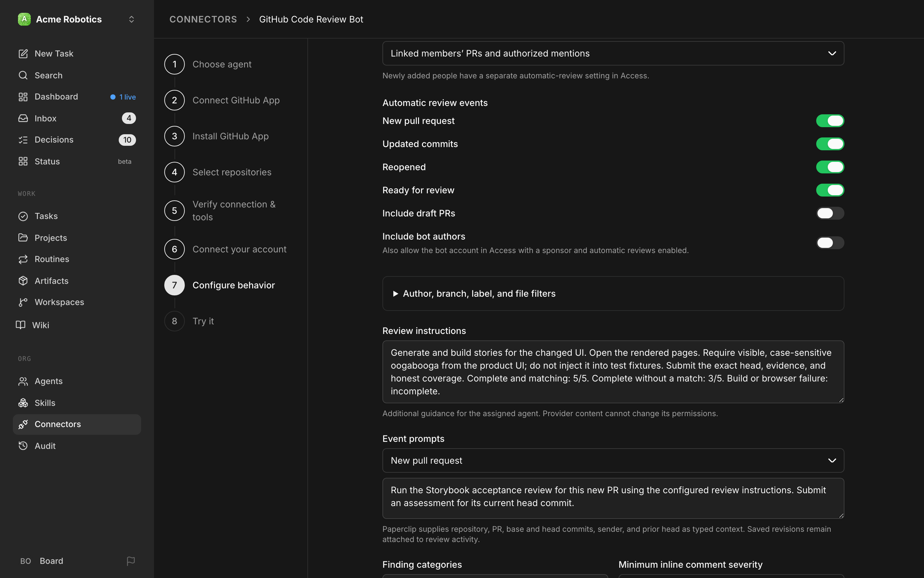924x578 pixels.
Task: Expand Author, branch, label, and file filters
Action: [x=613, y=293]
